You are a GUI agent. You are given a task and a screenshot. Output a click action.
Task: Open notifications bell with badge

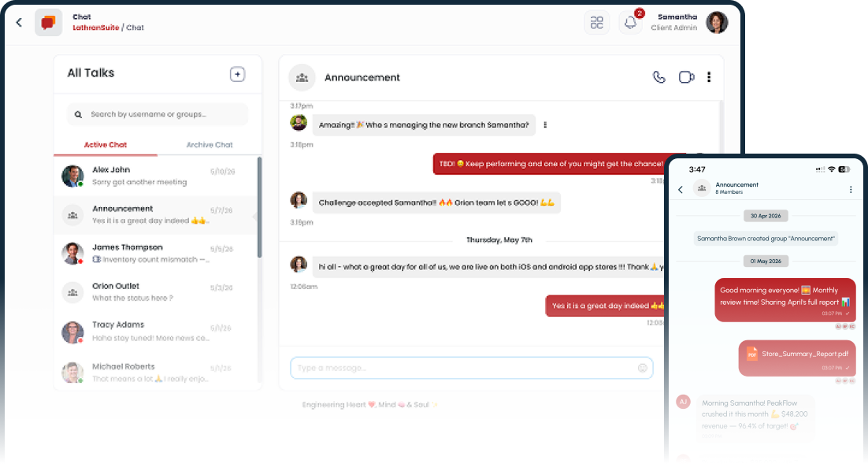pyautogui.click(x=630, y=23)
